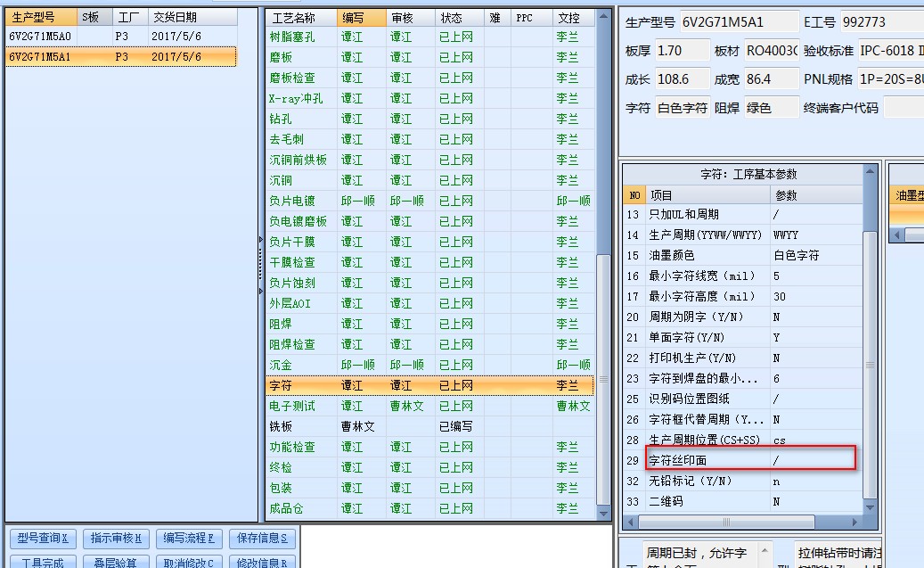
Task: Select the 干膜检查 process row
Action: [430, 262]
